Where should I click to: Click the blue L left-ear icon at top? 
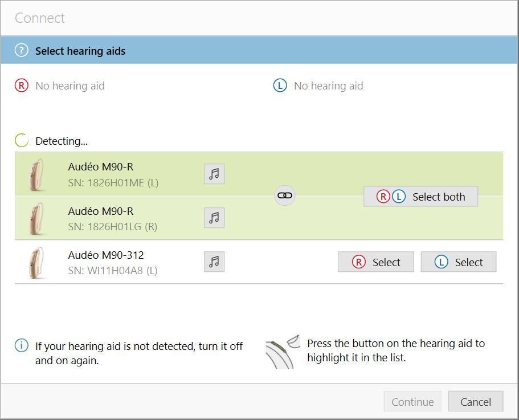tap(280, 85)
